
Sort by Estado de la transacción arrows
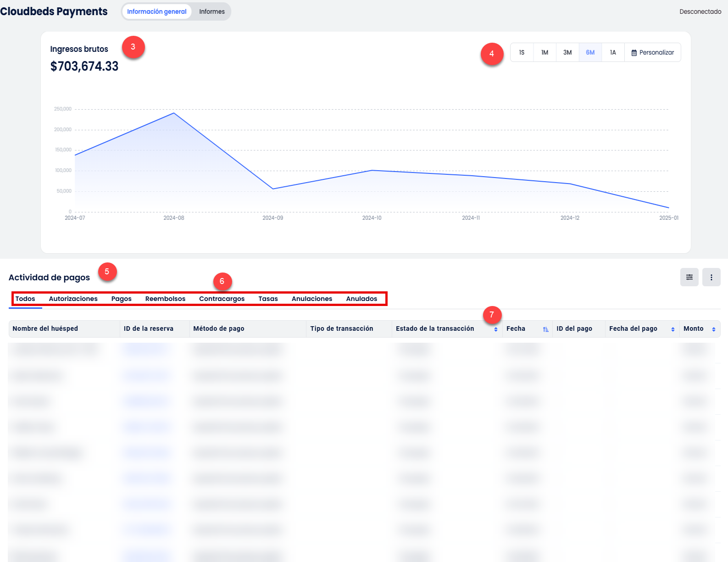(x=496, y=329)
